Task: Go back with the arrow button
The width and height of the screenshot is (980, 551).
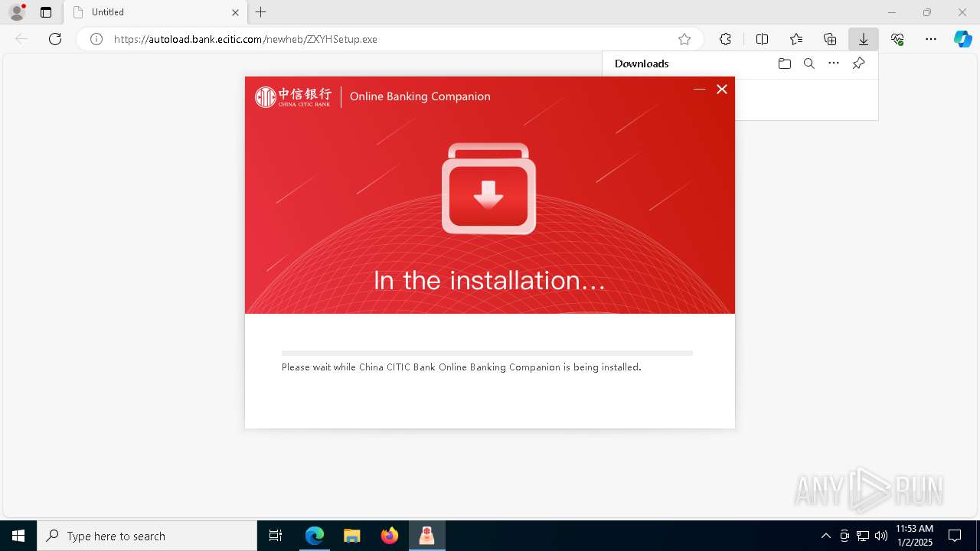Action: pyautogui.click(x=21, y=39)
